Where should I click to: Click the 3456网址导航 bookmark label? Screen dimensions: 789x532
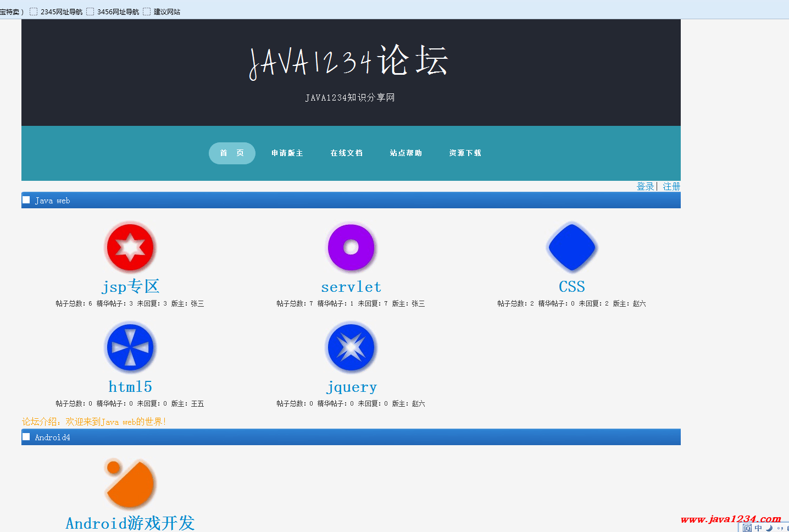[118, 12]
